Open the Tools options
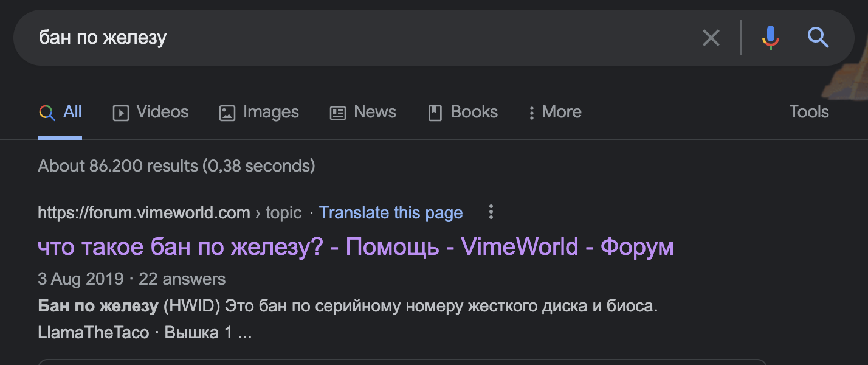868x365 pixels. [808, 112]
